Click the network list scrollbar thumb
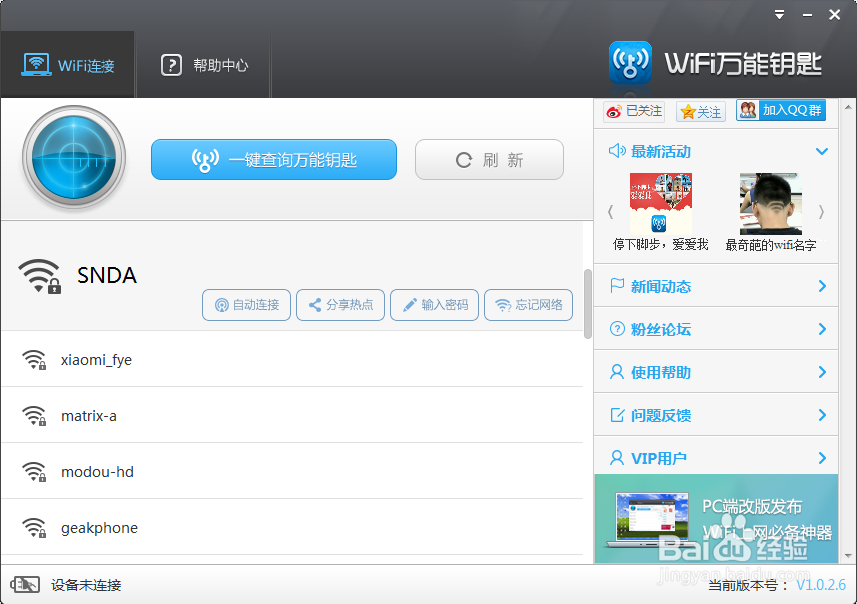Viewport: 857px width, 604px height. (x=588, y=304)
